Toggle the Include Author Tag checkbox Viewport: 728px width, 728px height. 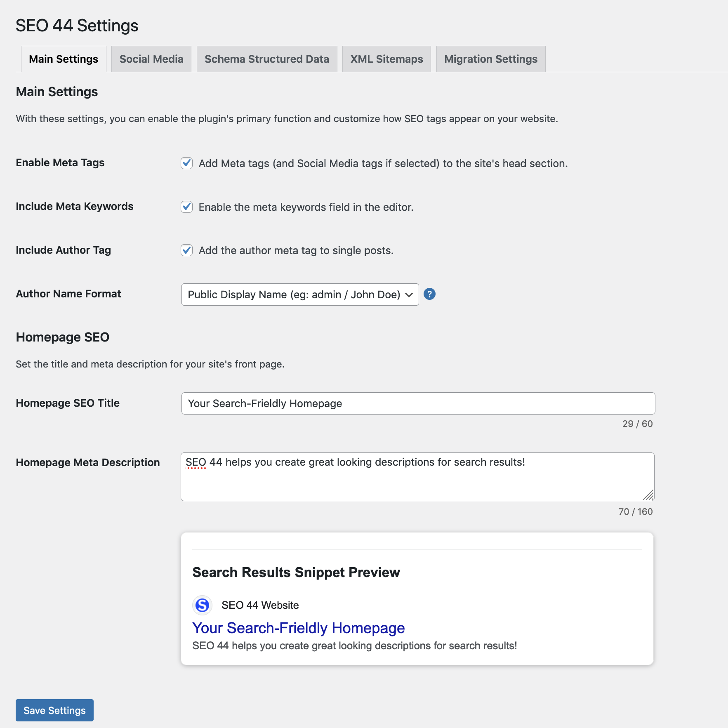click(x=186, y=250)
